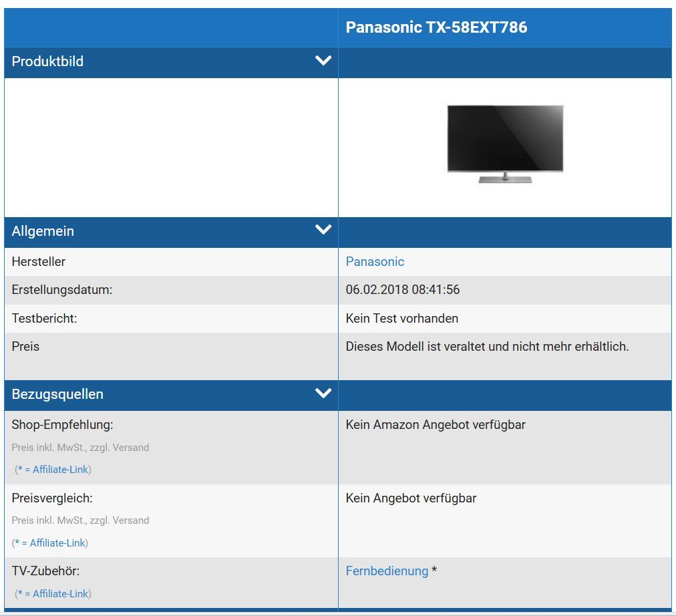Select the TV-Zubehör label
This screenshot has height=616, width=676.
point(45,571)
